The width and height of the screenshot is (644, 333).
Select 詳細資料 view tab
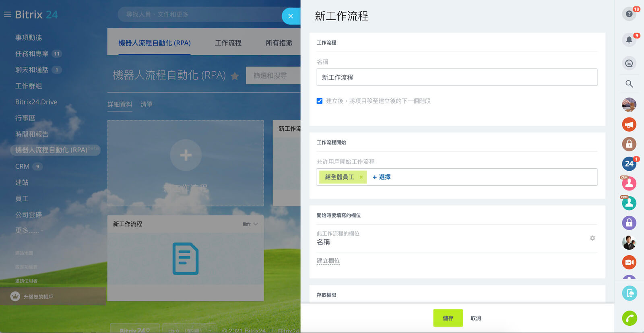point(120,104)
